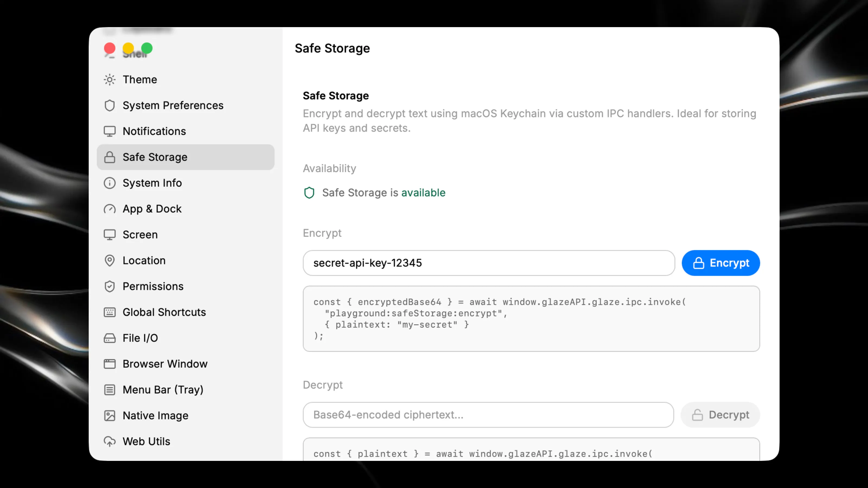The image size is (868, 488).
Task: Select File I/O in the sidebar
Action: point(185,338)
